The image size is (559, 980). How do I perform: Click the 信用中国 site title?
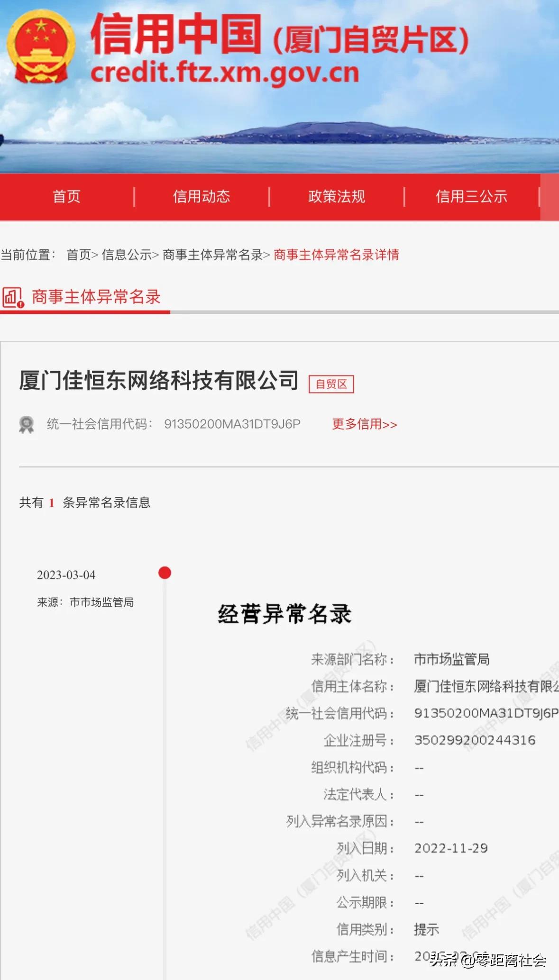176,34
